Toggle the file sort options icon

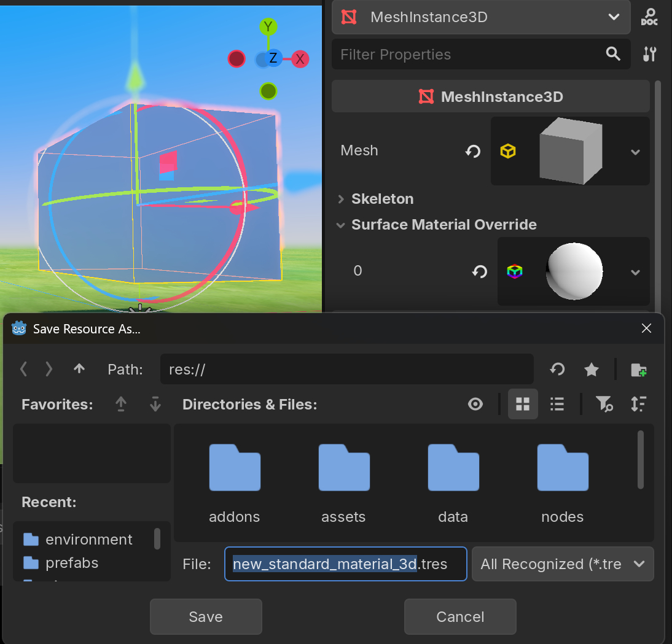[x=638, y=404]
